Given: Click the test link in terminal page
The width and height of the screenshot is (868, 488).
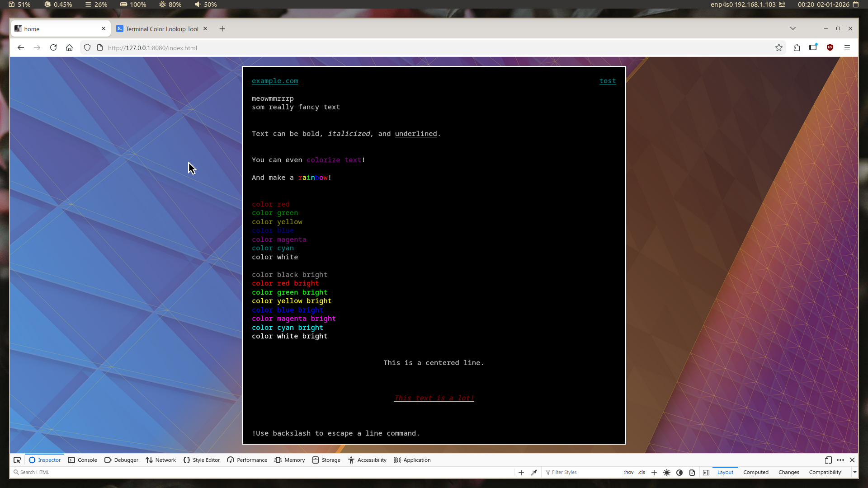Looking at the screenshot, I should (608, 81).
